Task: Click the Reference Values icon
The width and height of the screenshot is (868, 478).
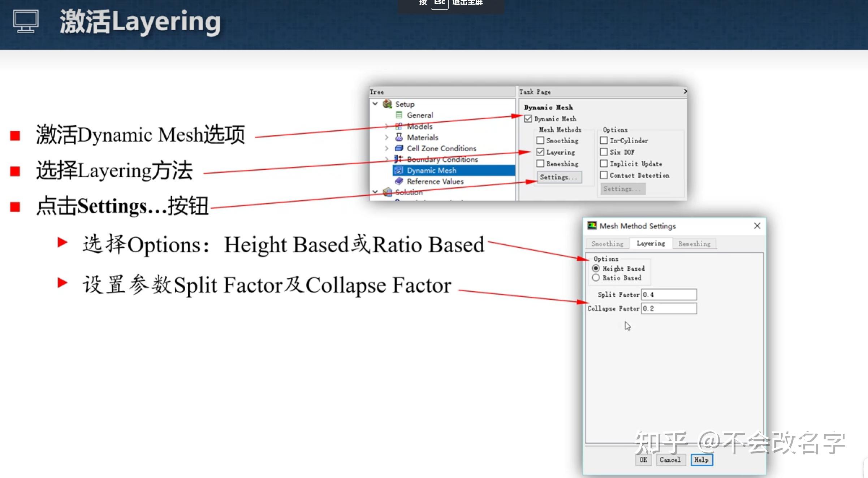Action: pyautogui.click(x=399, y=181)
